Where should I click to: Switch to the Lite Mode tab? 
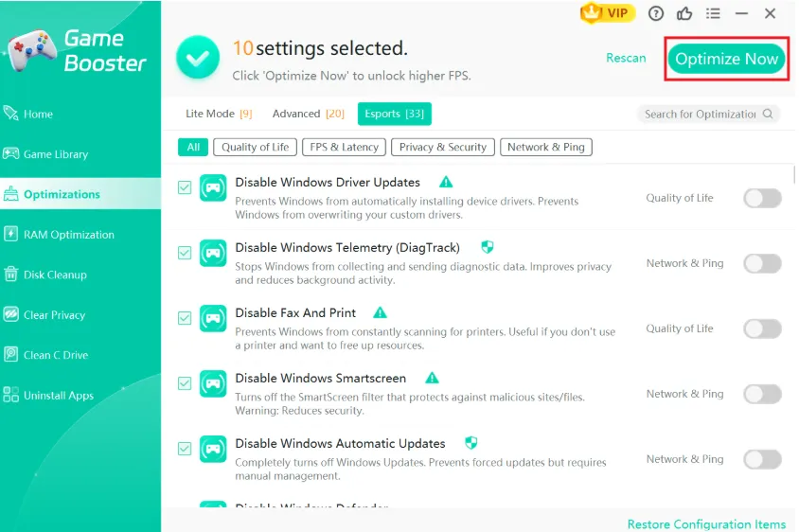(219, 114)
